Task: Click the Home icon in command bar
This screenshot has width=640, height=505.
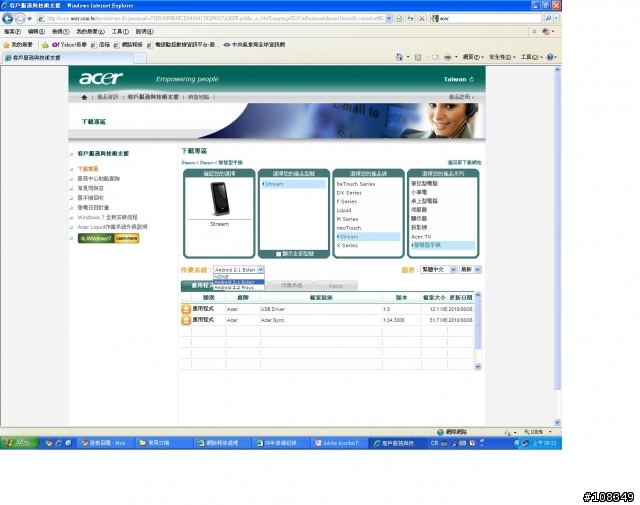Action: [x=399, y=57]
